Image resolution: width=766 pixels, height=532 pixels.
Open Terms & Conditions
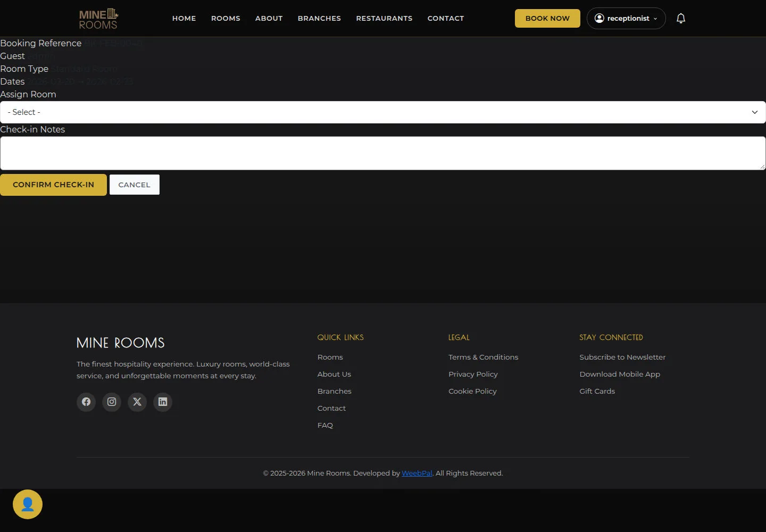click(483, 357)
